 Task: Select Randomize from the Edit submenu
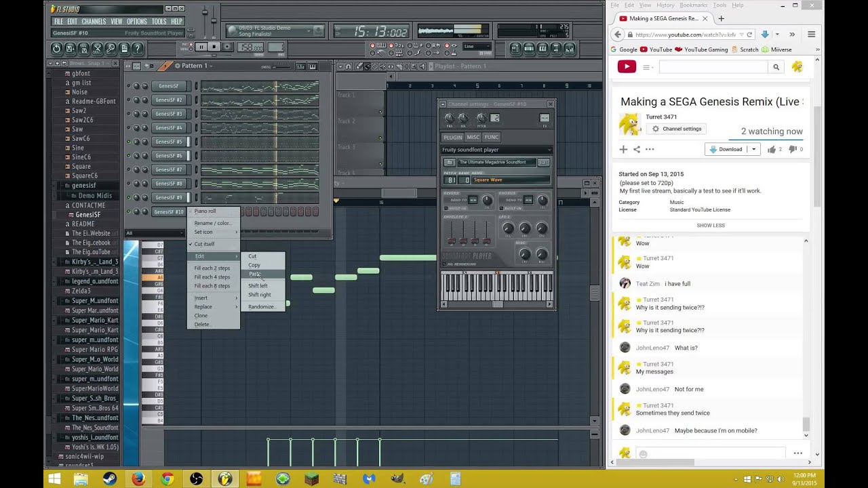263,307
